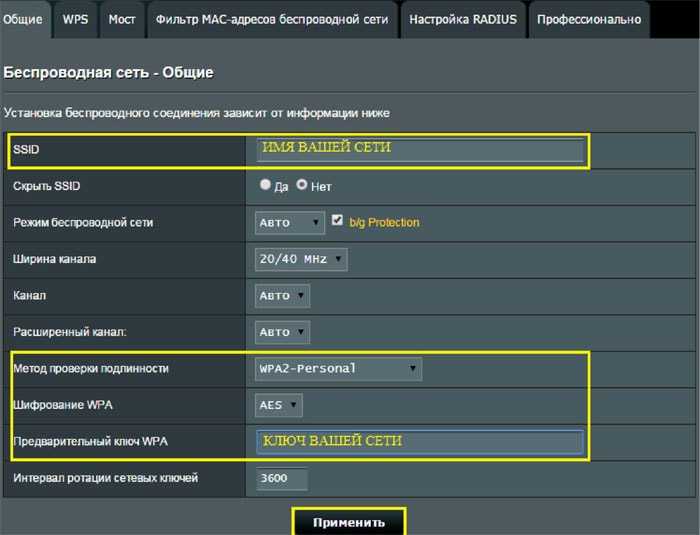
Task: Open Метод проверки подлинности WPA2-Personal dropdown
Action: click(x=338, y=369)
